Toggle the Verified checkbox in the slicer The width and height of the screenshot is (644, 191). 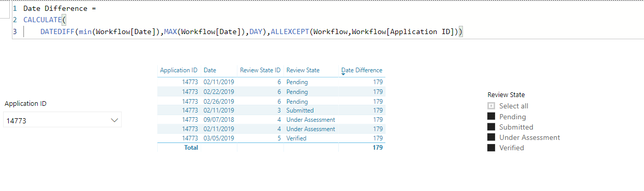[x=491, y=148]
